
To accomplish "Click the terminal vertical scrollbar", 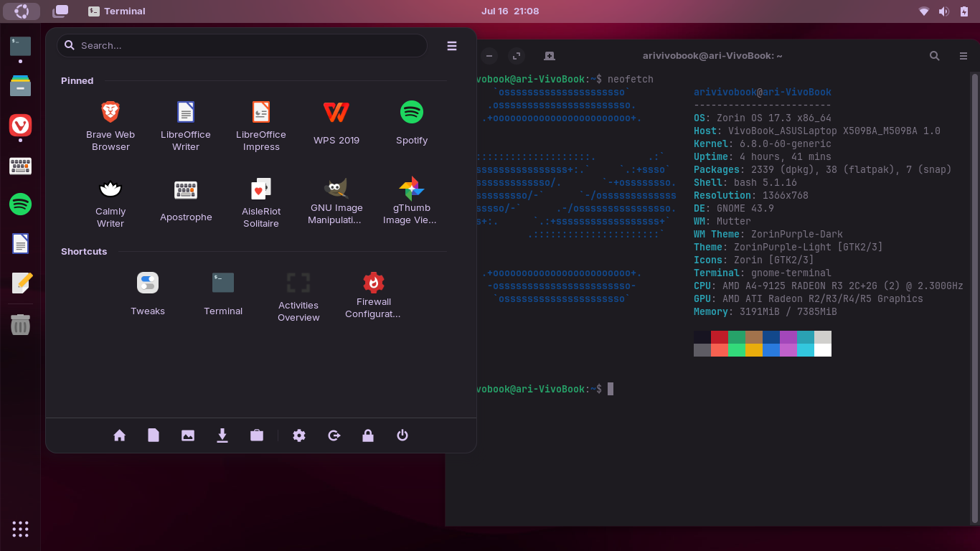I will (x=974, y=297).
